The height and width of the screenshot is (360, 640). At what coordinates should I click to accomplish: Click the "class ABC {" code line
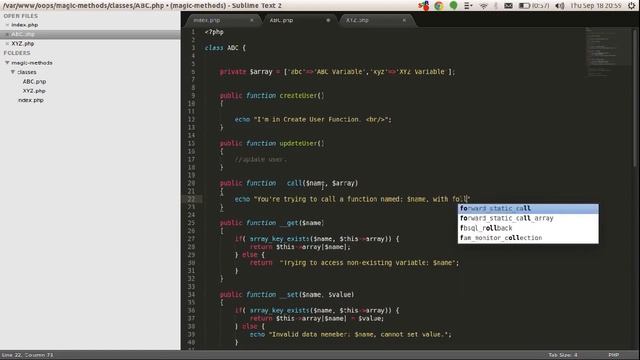pos(225,48)
